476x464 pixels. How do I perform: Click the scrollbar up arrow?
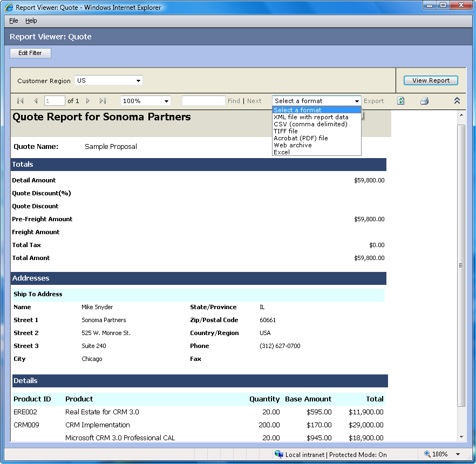tap(461, 115)
